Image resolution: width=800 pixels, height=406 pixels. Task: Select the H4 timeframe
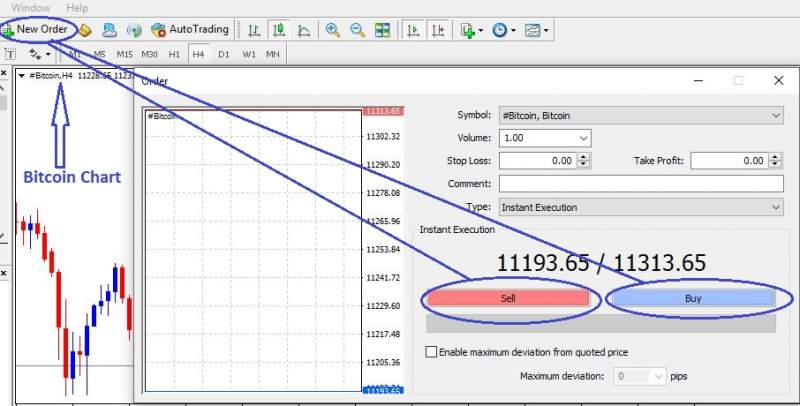tap(198, 54)
